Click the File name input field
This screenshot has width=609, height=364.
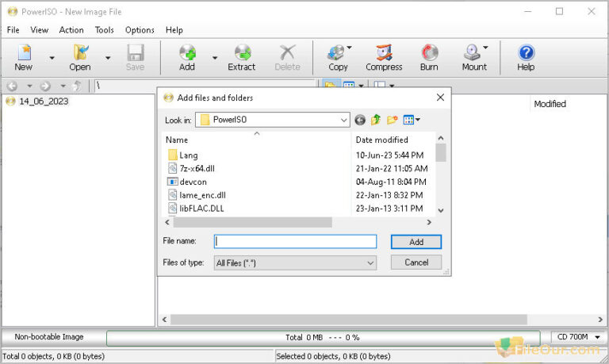(295, 241)
